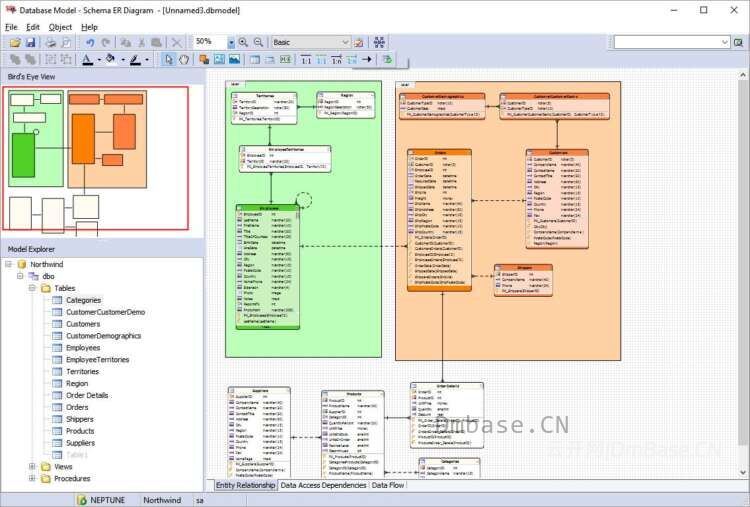Expand the Procedures folder node

[32, 478]
